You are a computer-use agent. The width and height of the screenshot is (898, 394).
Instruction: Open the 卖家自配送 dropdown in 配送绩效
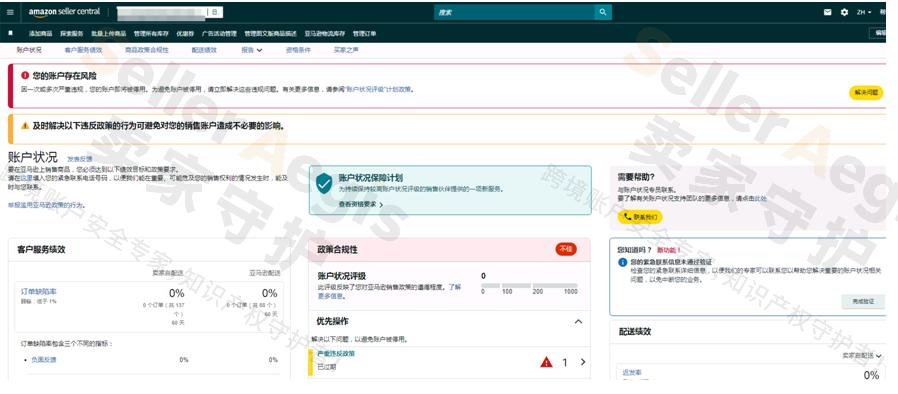(x=862, y=356)
